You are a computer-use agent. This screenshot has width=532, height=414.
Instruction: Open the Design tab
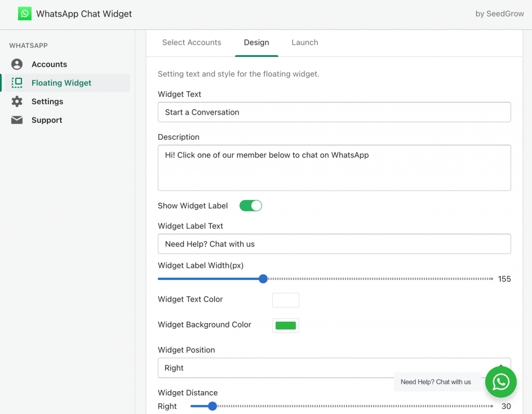pos(256,43)
